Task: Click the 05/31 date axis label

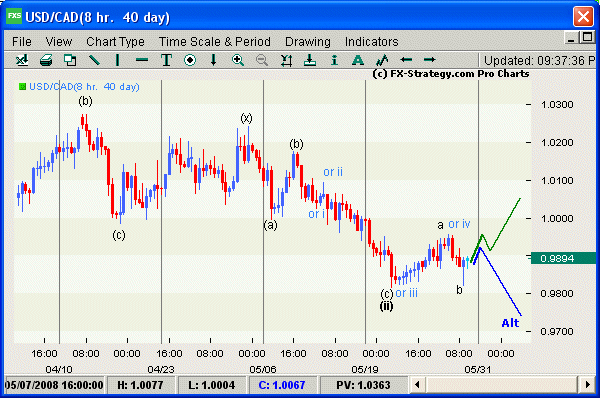Action: click(x=478, y=369)
